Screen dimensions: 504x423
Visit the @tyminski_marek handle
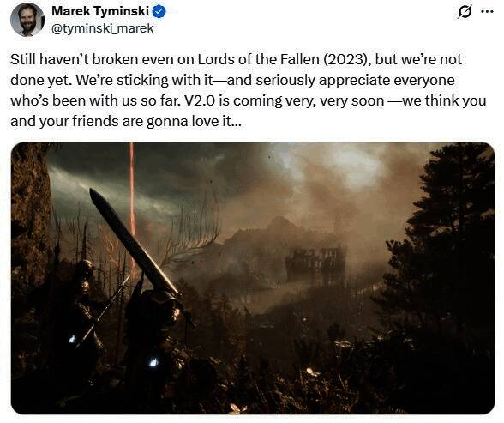click(103, 28)
